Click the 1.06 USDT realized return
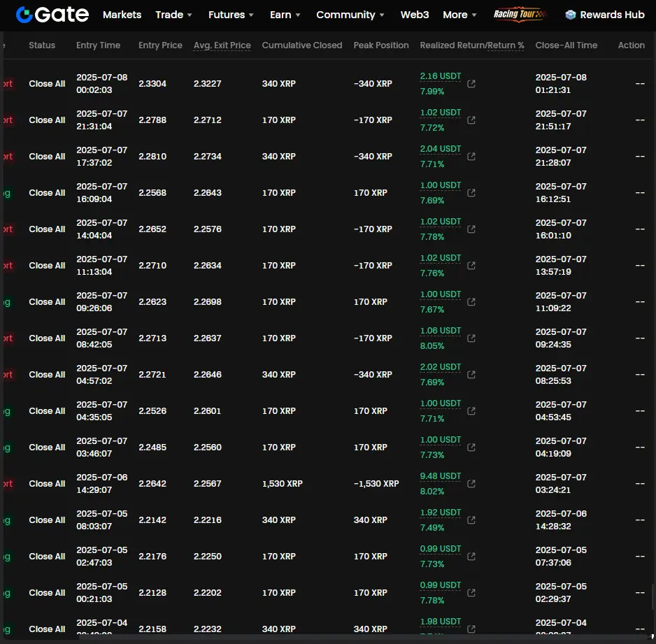Image resolution: width=656 pixels, height=644 pixels. [441, 331]
